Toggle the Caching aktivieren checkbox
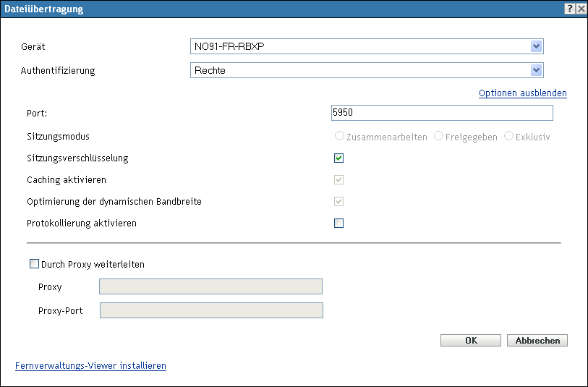The height and width of the screenshot is (387, 588). pyautogui.click(x=338, y=179)
